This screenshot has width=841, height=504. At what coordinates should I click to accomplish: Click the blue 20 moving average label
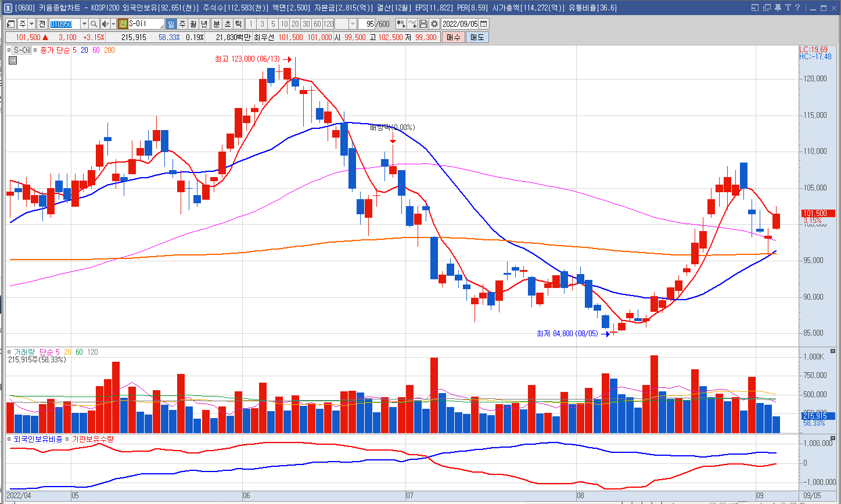(x=85, y=51)
